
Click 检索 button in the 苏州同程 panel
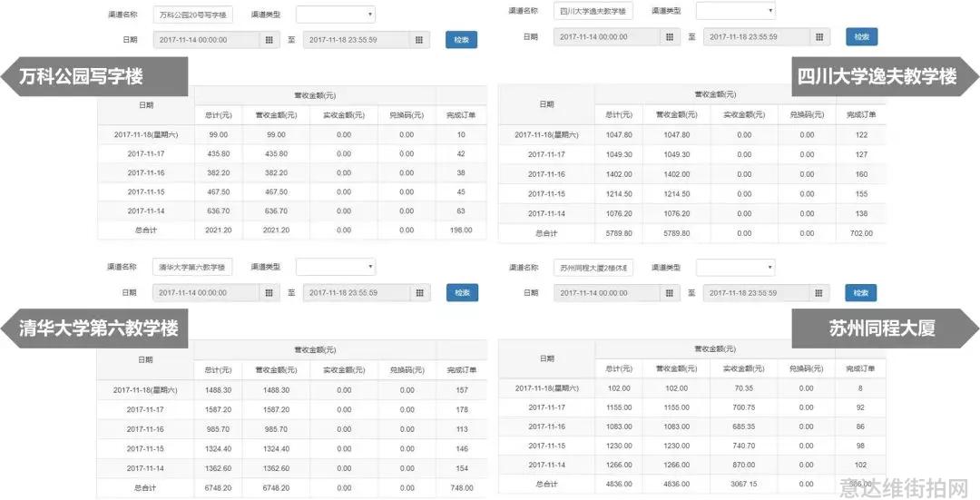click(x=860, y=293)
